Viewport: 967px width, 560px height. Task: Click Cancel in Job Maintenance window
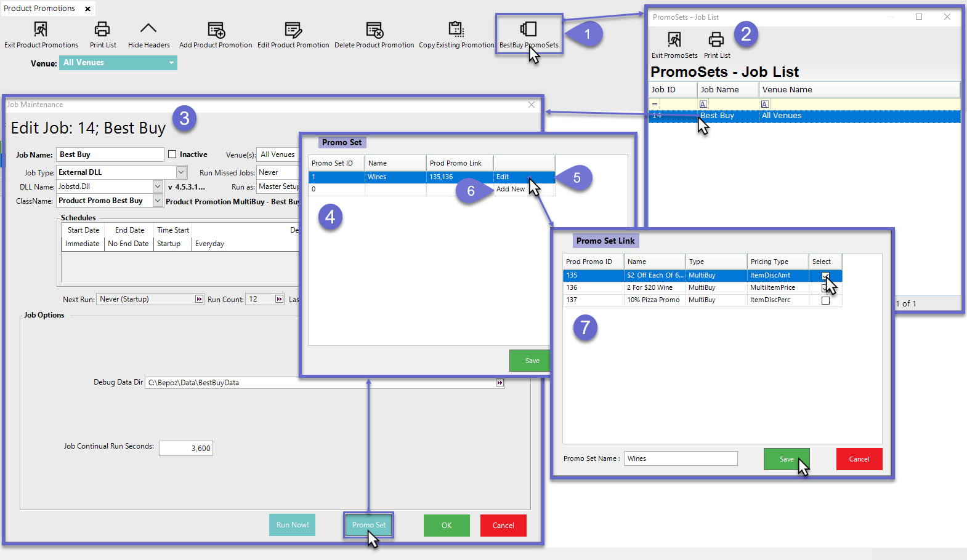click(x=503, y=526)
